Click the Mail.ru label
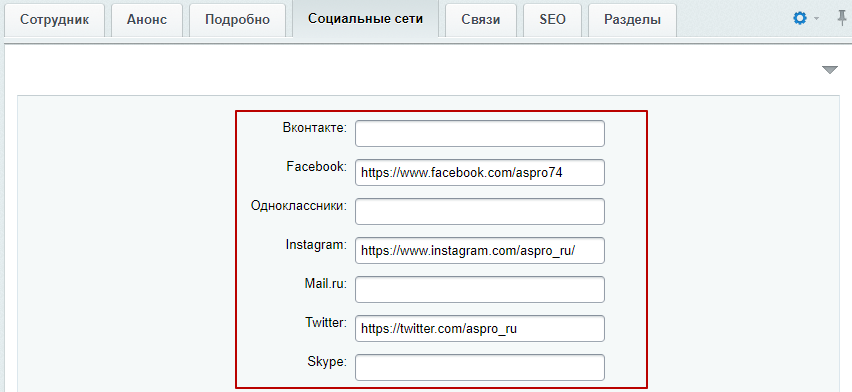This screenshot has width=852, height=392. [325, 283]
